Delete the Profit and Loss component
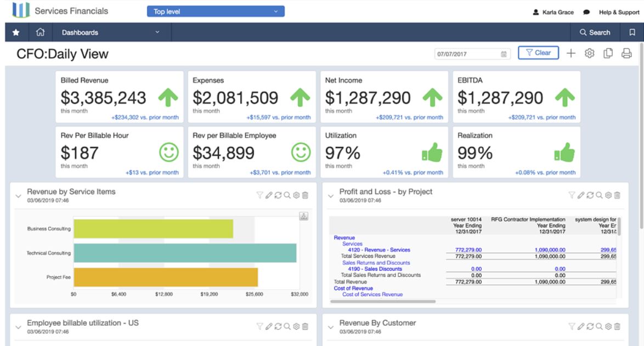The width and height of the screenshot is (644, 346). [617, 195]
